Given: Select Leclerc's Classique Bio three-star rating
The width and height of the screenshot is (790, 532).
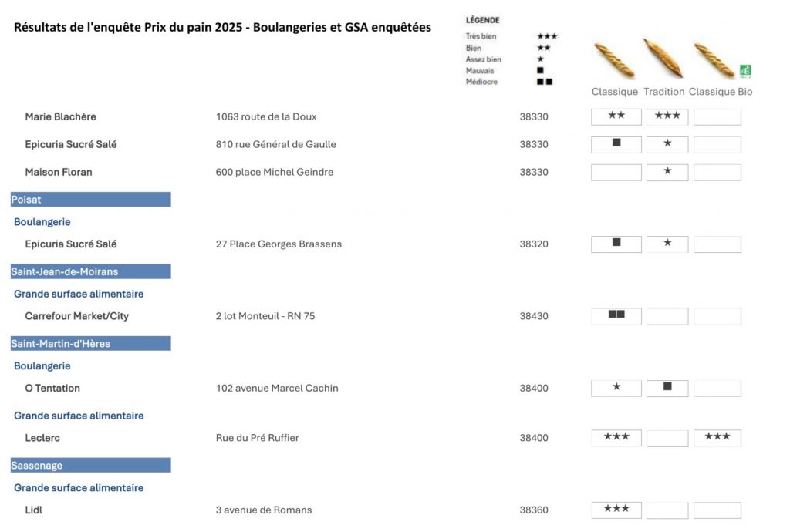Looking at the screenshot, I should coord(717,438).
